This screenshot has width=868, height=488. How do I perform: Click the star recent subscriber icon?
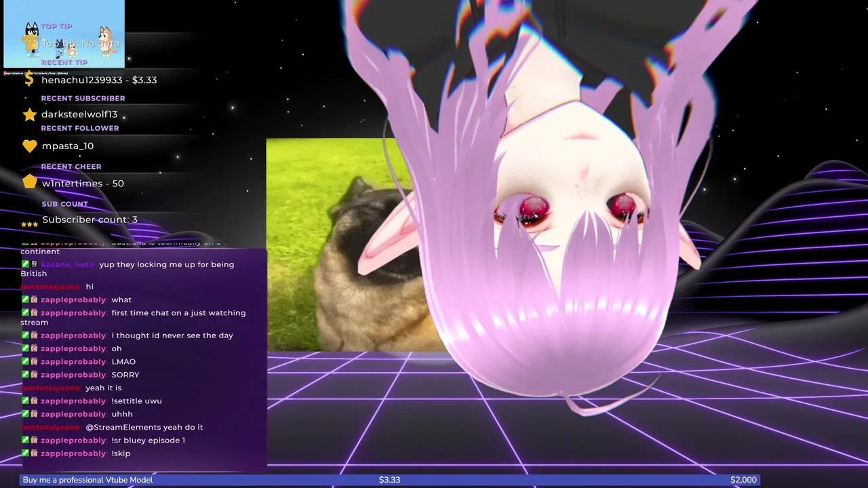point(29,115)
